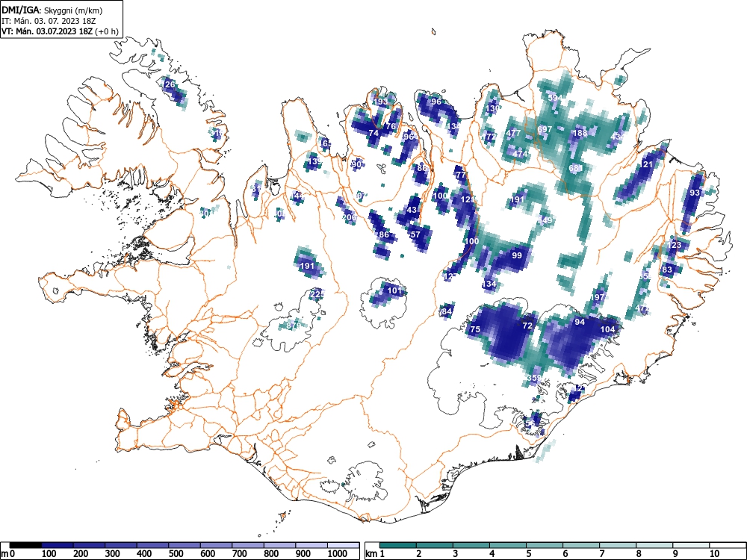Click the visibility value '123' in the east
Viewport: 747px width, 560px height.
pyautogui.click(x=675, y=245)
